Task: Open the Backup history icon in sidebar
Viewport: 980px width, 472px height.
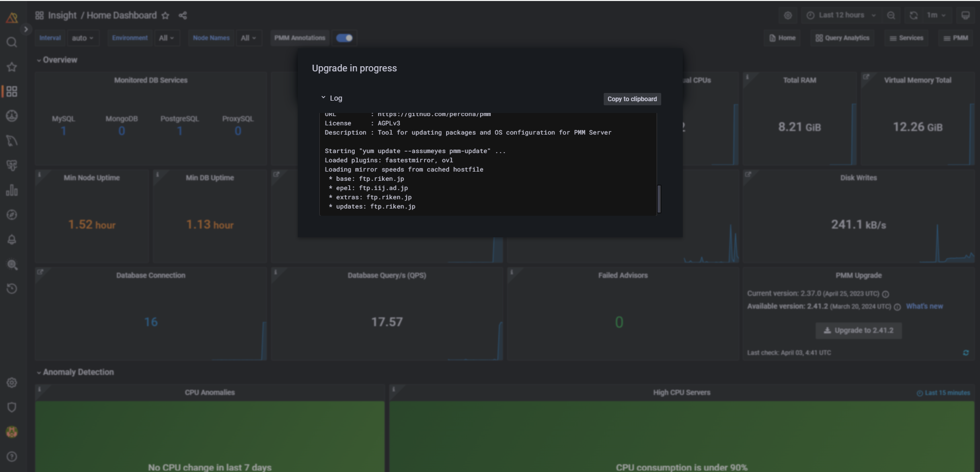Action: [x=12, y=289]
